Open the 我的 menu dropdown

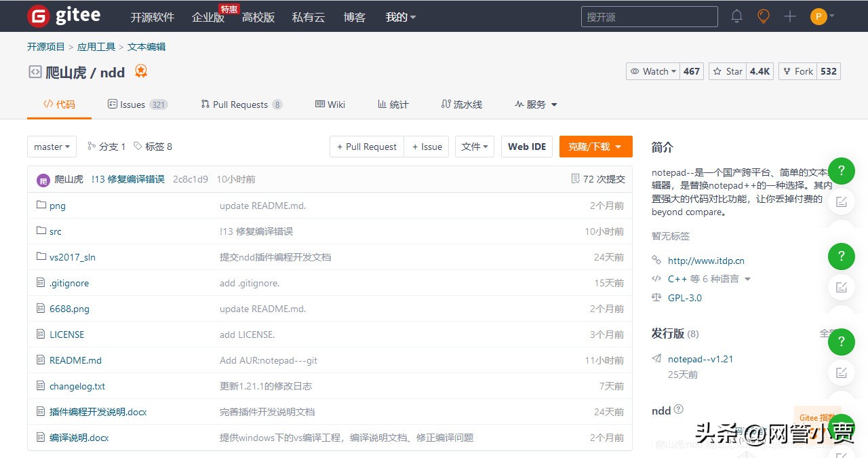[401, 17]
